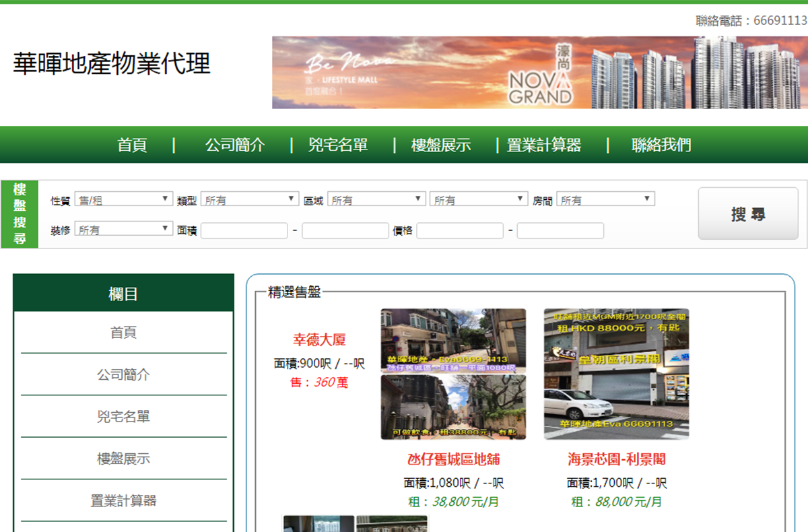Screen dimensions: 808x532
Task: Click the 欄目 sidebar header
Action: click(123, 294)
